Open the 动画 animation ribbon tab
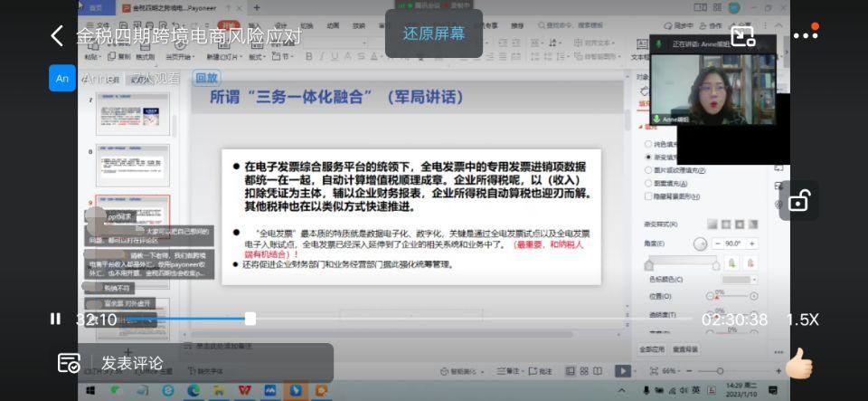The width and height of the screenshot is (868, 401). 333,26
